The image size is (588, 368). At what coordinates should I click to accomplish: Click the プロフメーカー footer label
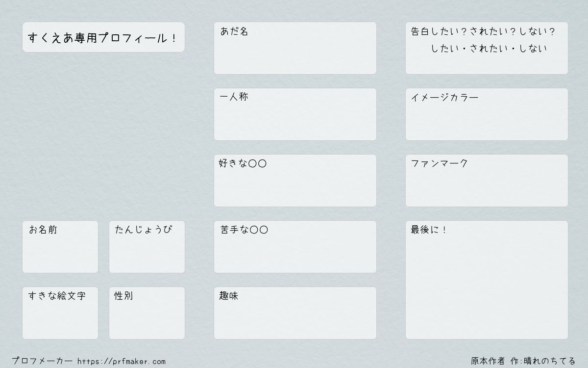pyautogui.click(x=42, y=361)
